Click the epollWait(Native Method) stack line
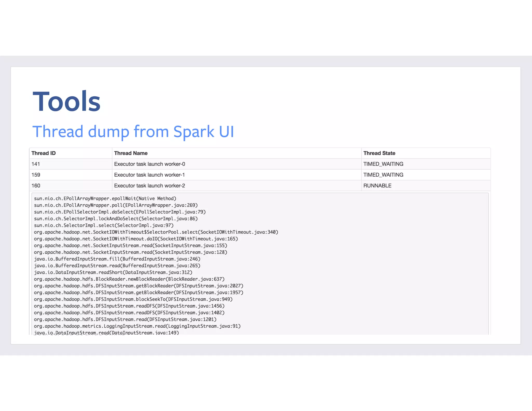The width and height of the screenshot is (532, 411). [x=105, y=199]
